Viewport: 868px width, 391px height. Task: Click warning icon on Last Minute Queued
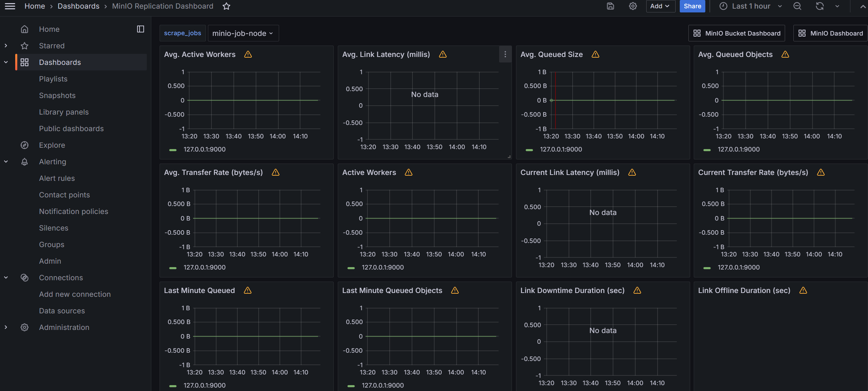[248, 290]
